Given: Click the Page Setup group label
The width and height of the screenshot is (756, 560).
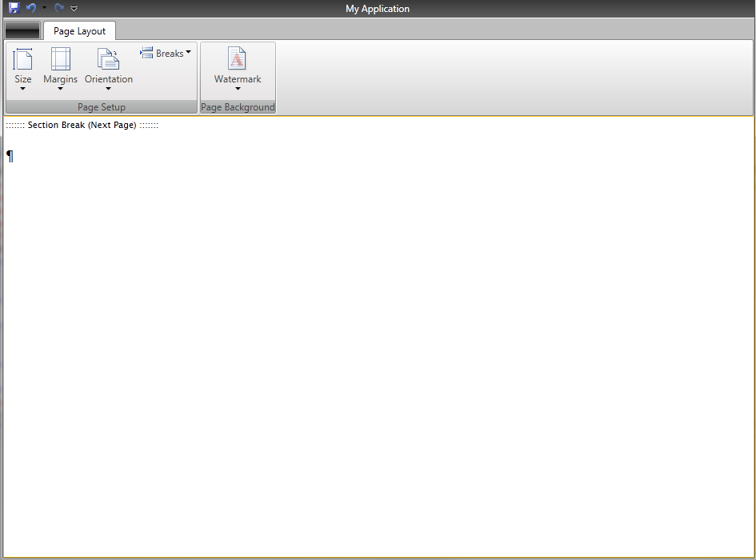Looking at the screenshot, I should (x=102, y=107).
